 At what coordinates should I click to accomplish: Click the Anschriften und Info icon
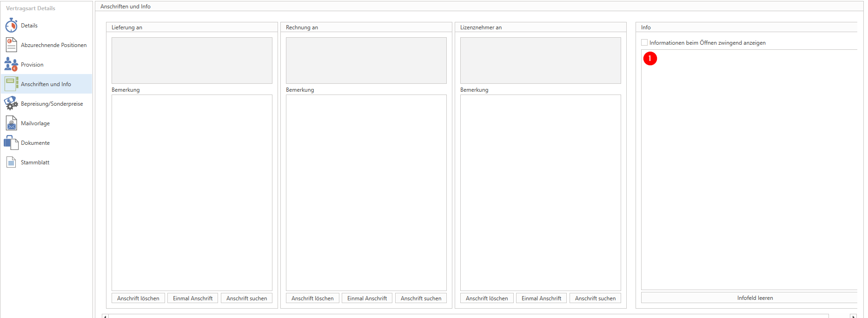[11, 84]
